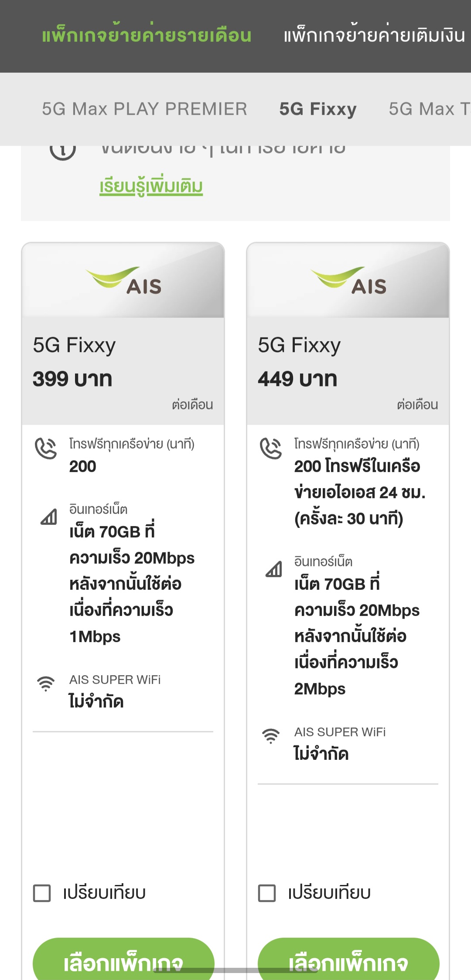Select the 5G Fixxy tab
The height and width of the screenshot is (980, 471).
[318, 109]
